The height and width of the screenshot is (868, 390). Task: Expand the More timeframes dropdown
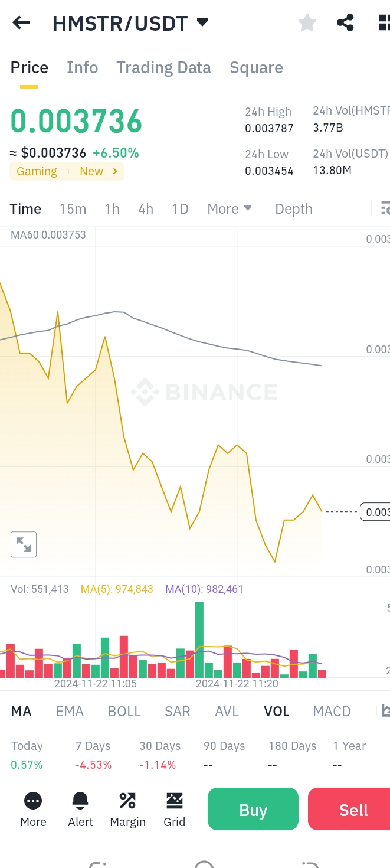[230, 209]
